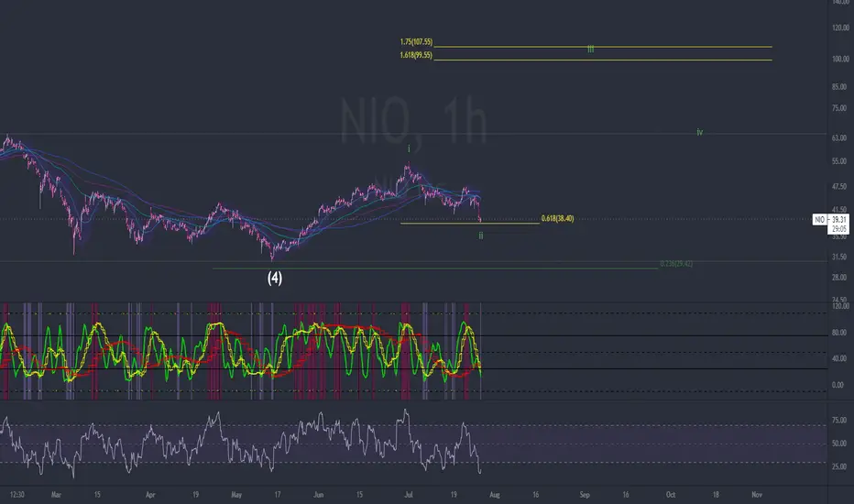Click the Nov time axis label
The image size is (854, 504).
point(757,495)
